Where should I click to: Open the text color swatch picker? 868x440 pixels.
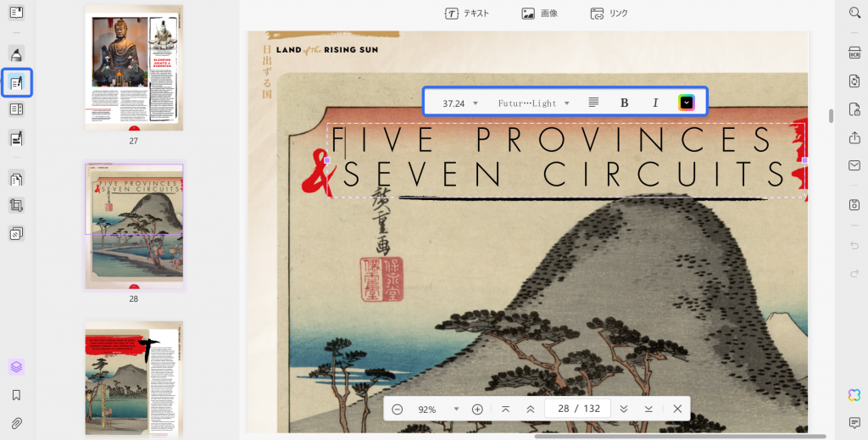click(687, 103)
